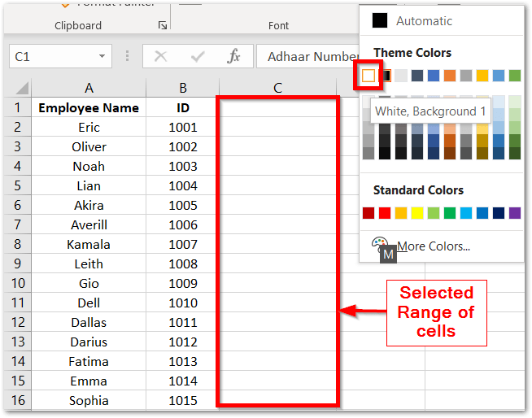Select column B header

(x=183, y=88)
